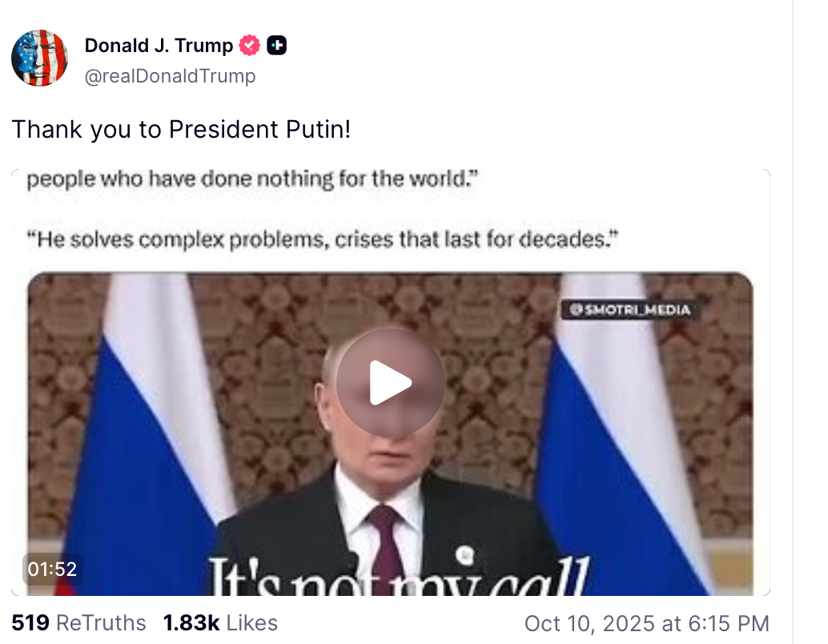Viewport: 828px width, 644px height.
Task: View the 519 ReTruths list
Action: 78,623
